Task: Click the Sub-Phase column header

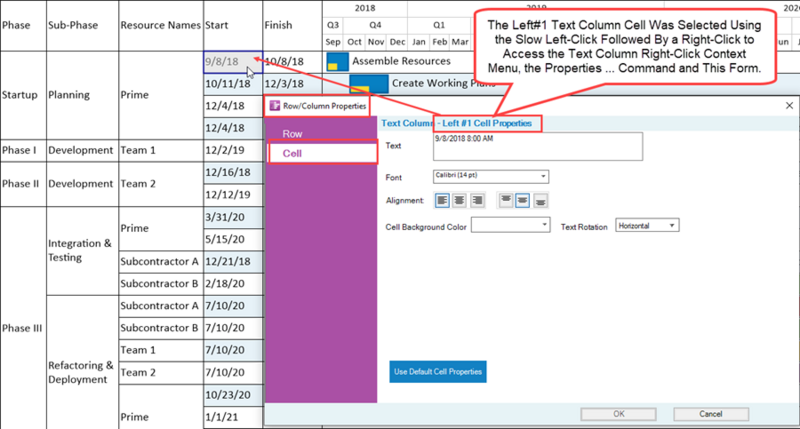Action: tap(83, 26)
